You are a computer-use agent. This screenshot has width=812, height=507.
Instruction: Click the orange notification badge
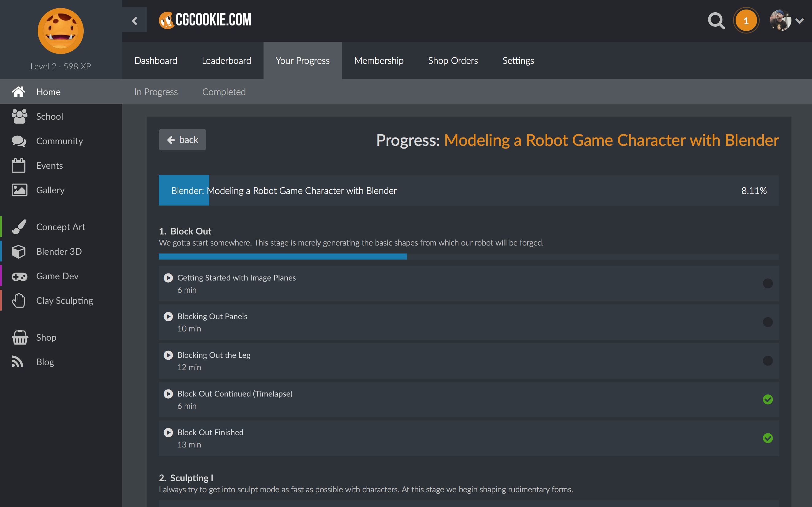point(746,21)
